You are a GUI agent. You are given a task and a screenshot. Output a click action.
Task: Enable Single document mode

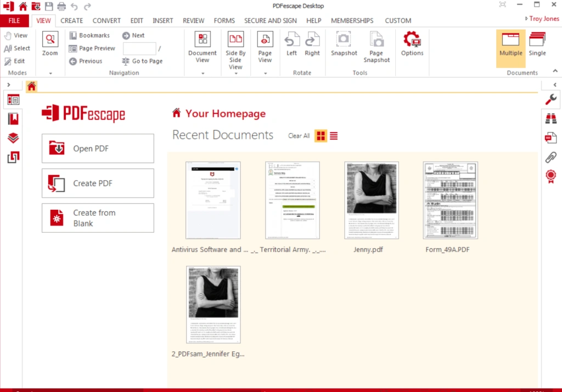(x=537, y=44)
